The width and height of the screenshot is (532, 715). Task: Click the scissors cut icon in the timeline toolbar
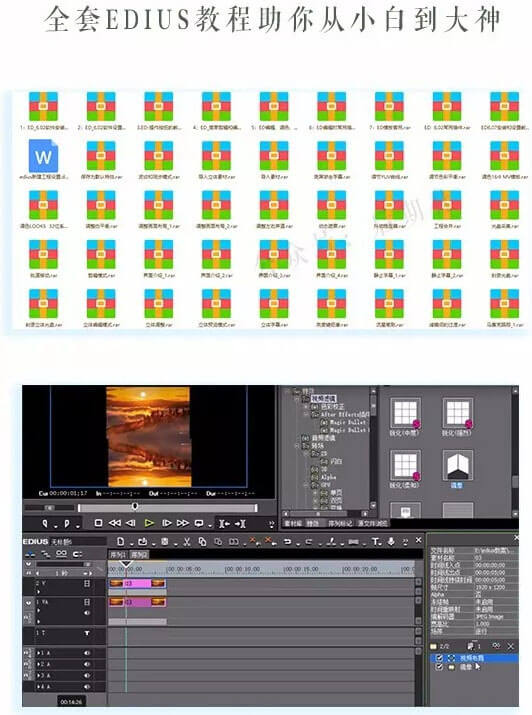click(x=186, y=541)
